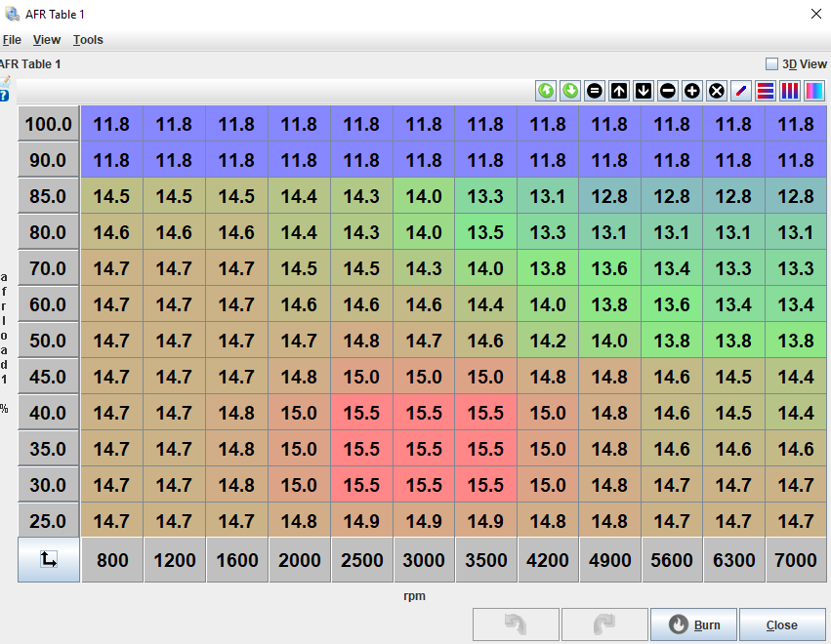Select cell at 80.0 load, 6300 rpm
Image resolution: width=831 pixels, height=644 pixels.
coord(733,232)
